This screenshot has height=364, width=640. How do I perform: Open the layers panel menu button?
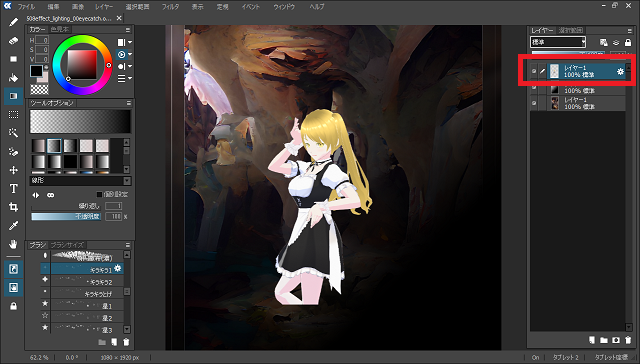629,30
